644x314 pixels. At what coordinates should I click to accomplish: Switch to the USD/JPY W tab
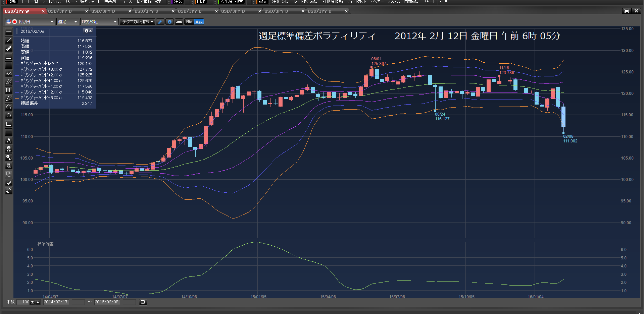pyautogui.click(x=22, y=11)
